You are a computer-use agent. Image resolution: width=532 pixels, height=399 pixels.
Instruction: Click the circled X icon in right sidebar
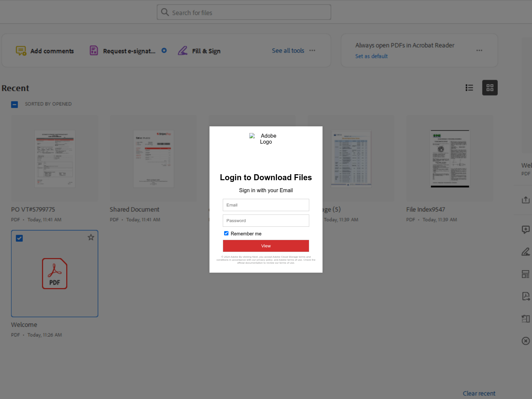click(x=526, y=341)
